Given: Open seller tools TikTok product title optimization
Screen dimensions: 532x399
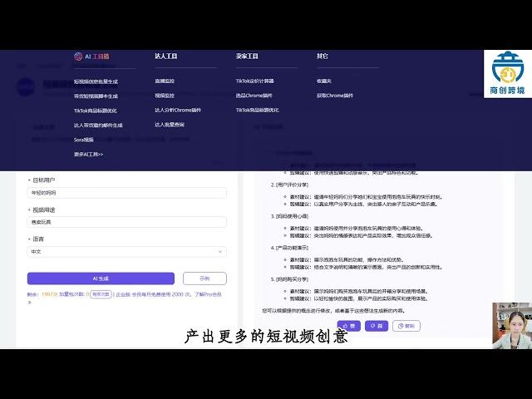Looking at the screenshot, I should coord(257,111).
